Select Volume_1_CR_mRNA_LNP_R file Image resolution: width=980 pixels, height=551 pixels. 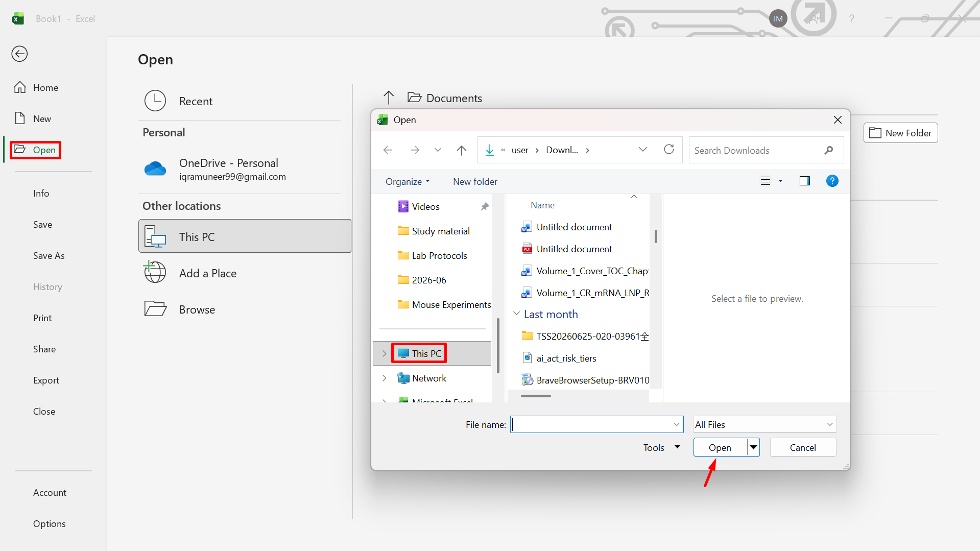point(584,293)
